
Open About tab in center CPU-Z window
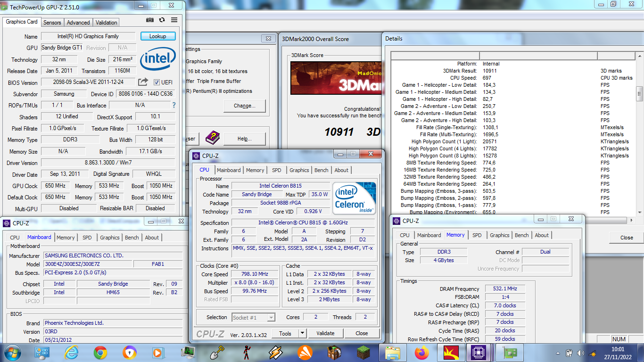click(x=341, y=170)
